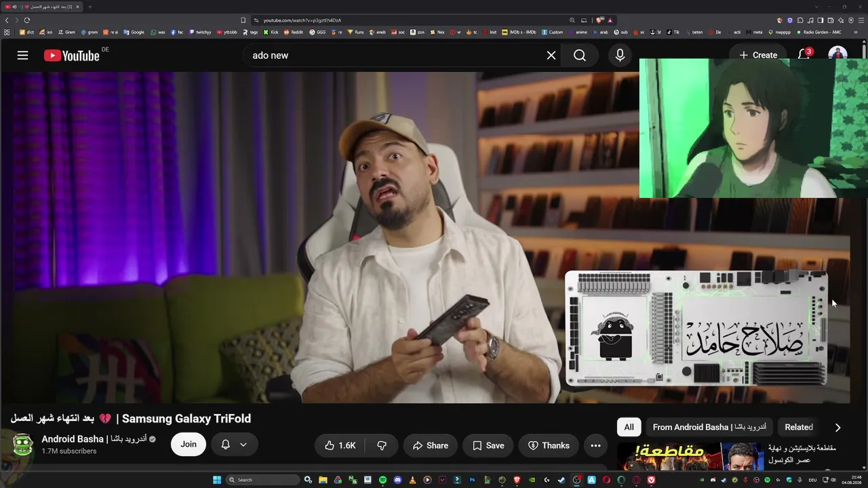Open Photoshop from the taskbar
868x488 pixels.
[472, 480]
